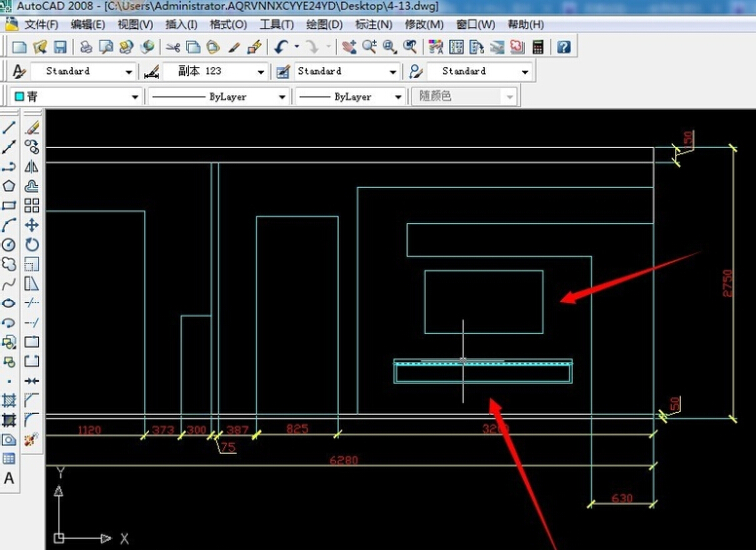Click the text style manager icon
This screenshot has width=756, height=550.
click(19, 71)
